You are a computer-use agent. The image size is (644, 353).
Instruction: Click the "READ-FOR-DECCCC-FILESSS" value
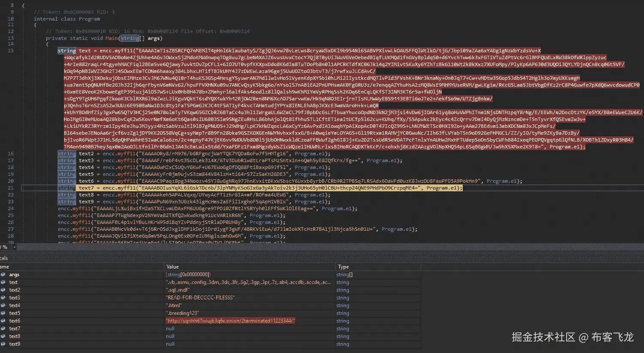tap(200, 298)
